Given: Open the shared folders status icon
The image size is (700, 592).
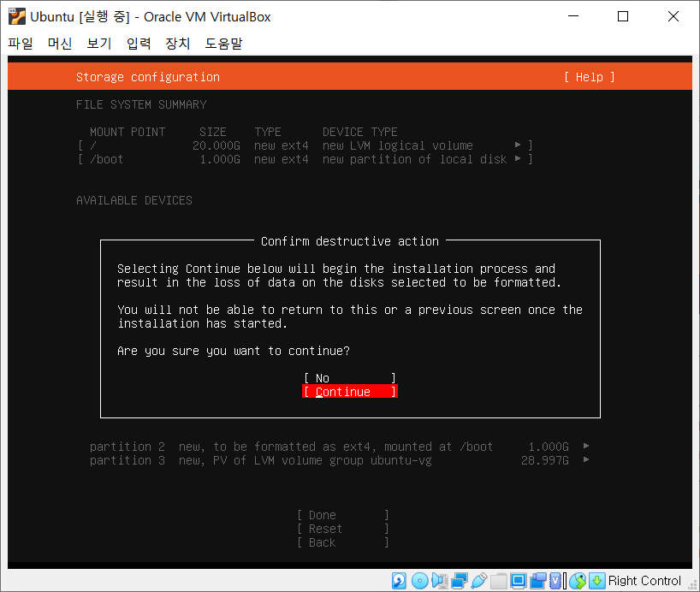Looking at the screenshot, I should click(499, 580).
